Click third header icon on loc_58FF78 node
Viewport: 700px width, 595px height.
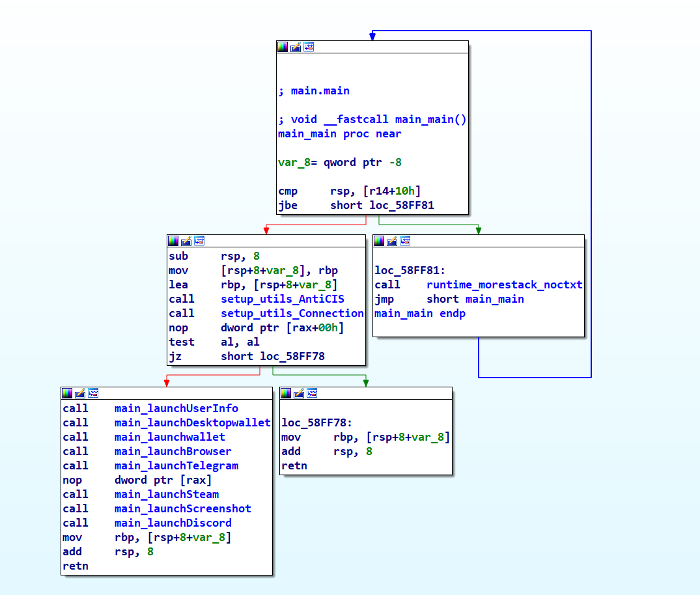[x=312, y=393]
